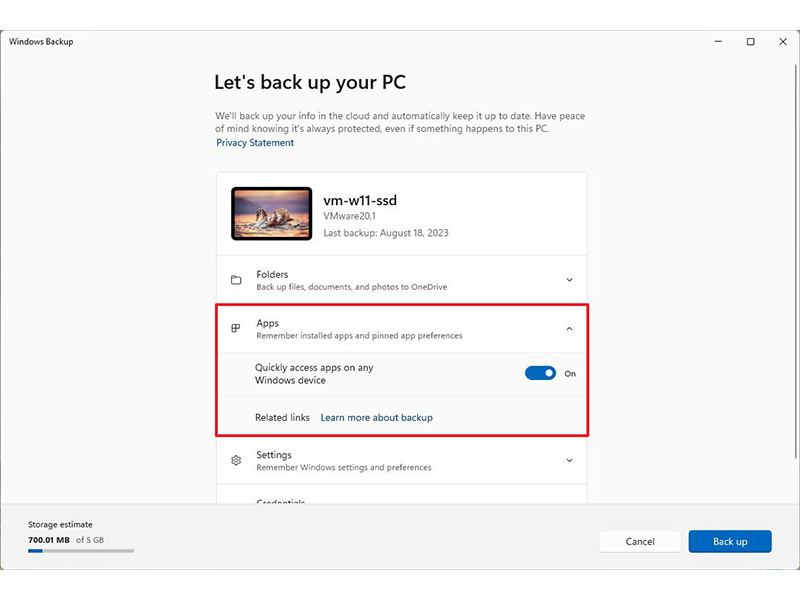Maximize the Windows Backup window
Screen dimensions: 800x600
(751, 42)
